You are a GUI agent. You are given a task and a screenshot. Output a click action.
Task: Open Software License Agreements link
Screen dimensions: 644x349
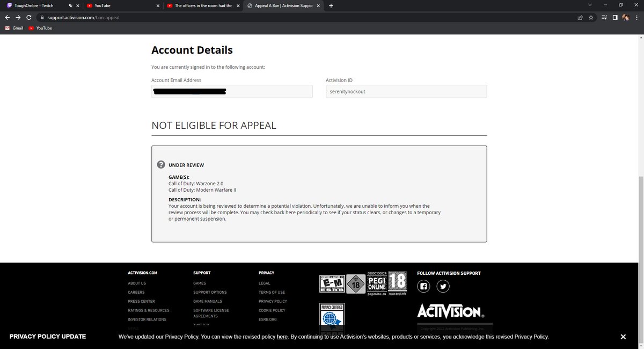[211, 313]
